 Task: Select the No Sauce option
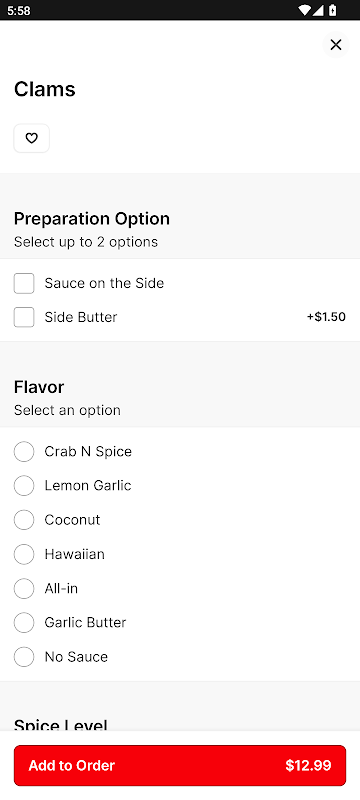pos(24,657)
